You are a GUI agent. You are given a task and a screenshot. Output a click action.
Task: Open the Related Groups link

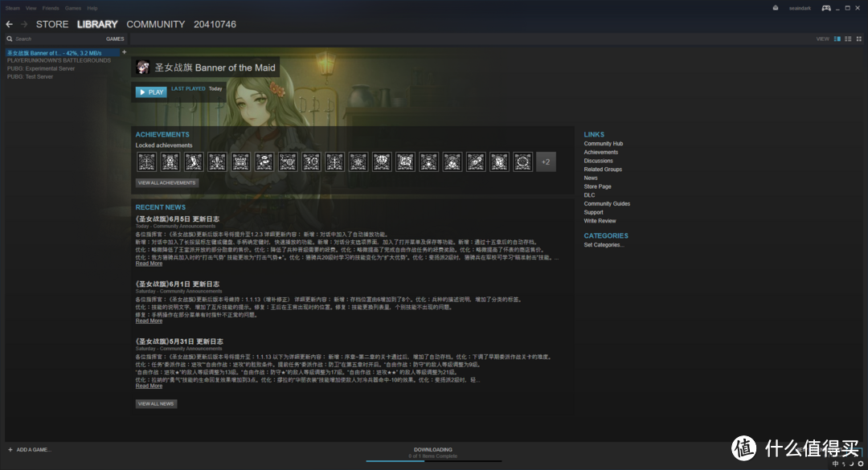pos(603,170)
